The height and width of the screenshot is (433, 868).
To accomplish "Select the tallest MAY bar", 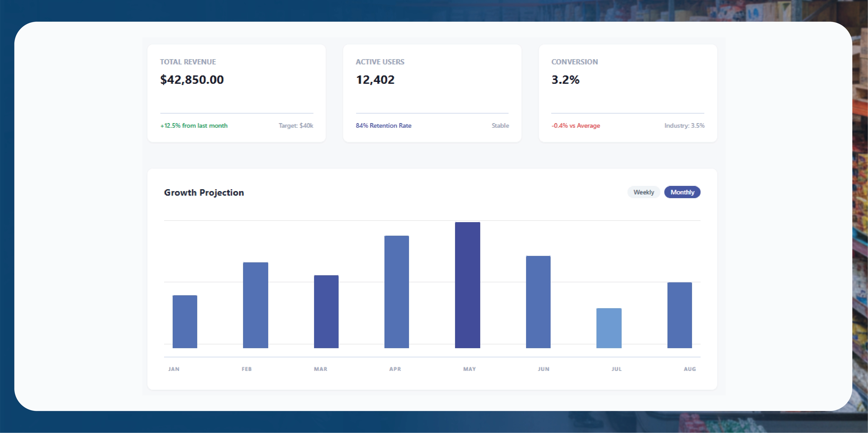I will click(x=467, y=285).
